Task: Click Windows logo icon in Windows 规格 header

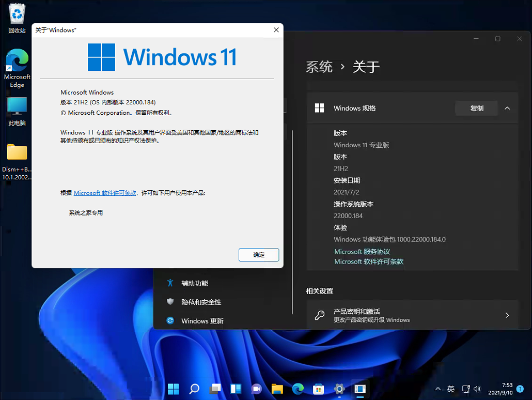Action: tap(319, 109)
